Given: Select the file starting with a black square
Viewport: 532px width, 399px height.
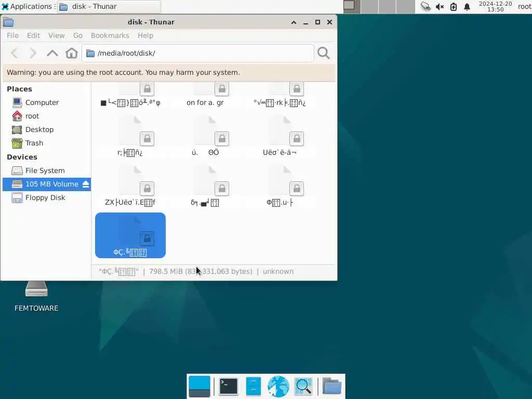Looking at the screenshot, I should coord(130,96).
